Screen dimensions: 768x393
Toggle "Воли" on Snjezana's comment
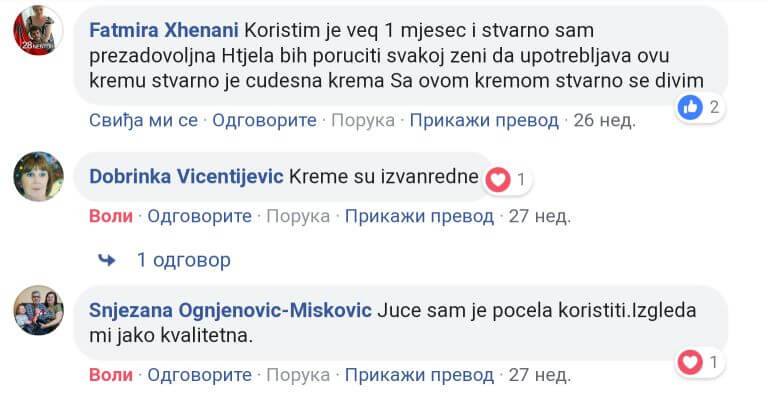point(111,375)
